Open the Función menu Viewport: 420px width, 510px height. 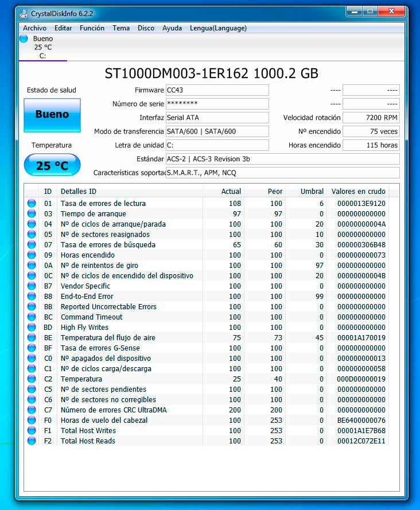click(92, 28)
